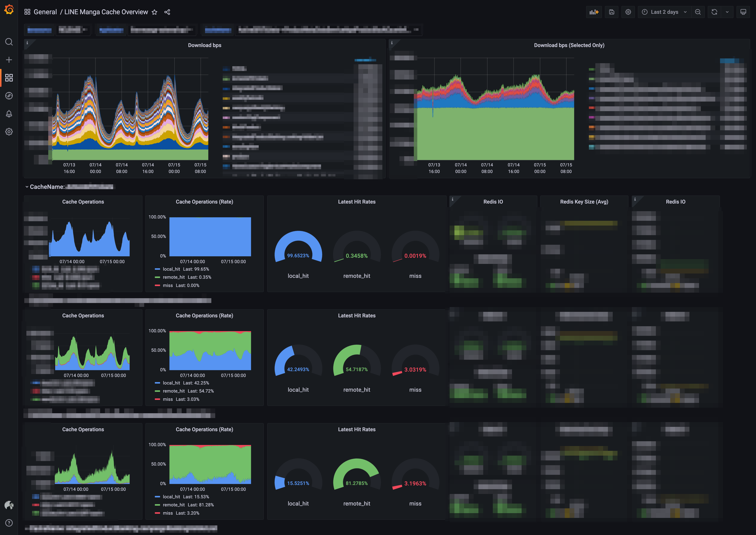Share the dashboard using the share icon
The height and width of the screenshot is (535, 756).
point(167,12)
